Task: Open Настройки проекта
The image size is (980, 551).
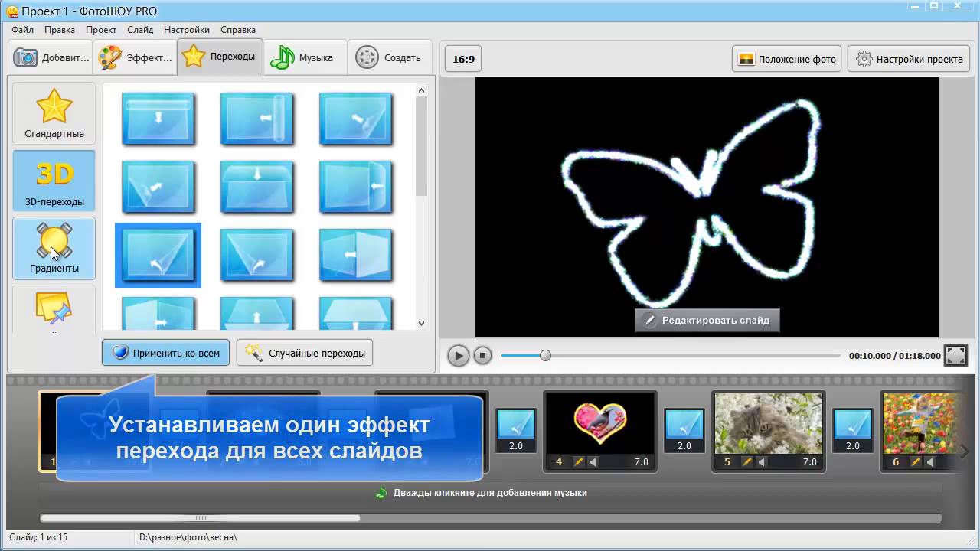Action: click(x=909, y=59)
